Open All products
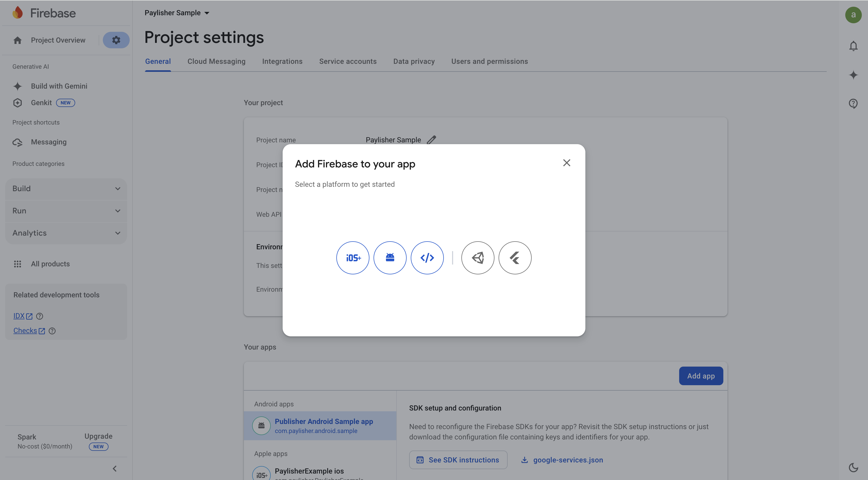 tap(50, 264)
